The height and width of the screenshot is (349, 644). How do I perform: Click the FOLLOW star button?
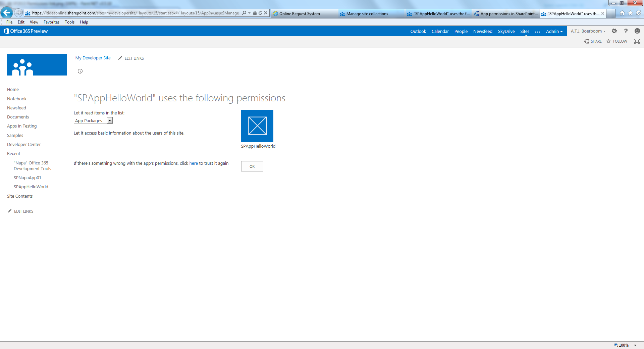coord(617,41)
